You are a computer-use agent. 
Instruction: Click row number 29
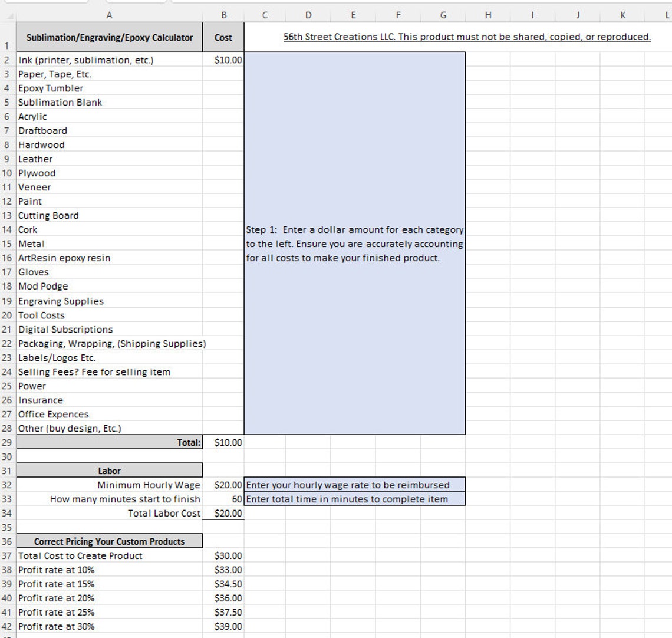[x=6, y=442]
